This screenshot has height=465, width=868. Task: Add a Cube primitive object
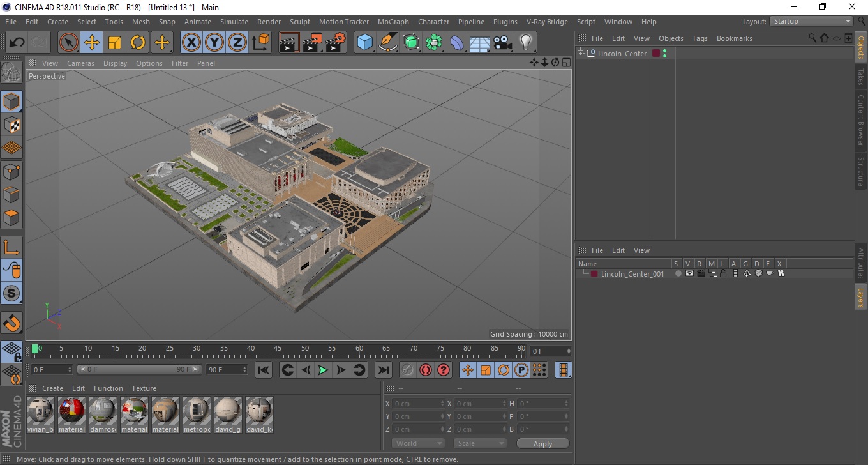point(364,43)
